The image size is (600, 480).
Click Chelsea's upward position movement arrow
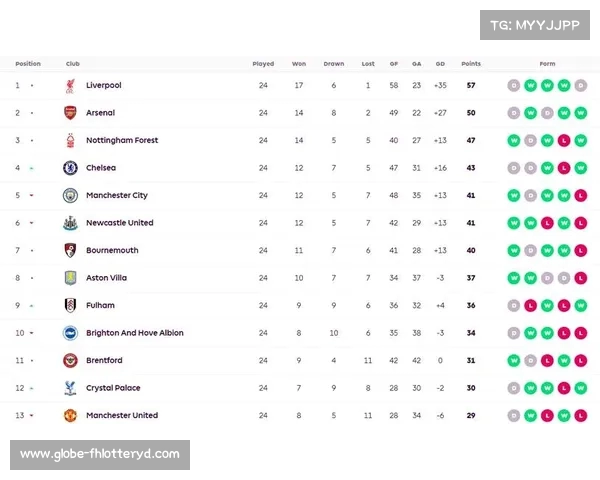(x=32, y=168)
